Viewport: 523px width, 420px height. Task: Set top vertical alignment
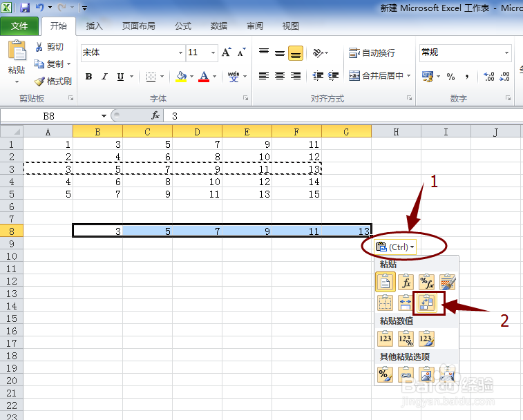(264, 52)
